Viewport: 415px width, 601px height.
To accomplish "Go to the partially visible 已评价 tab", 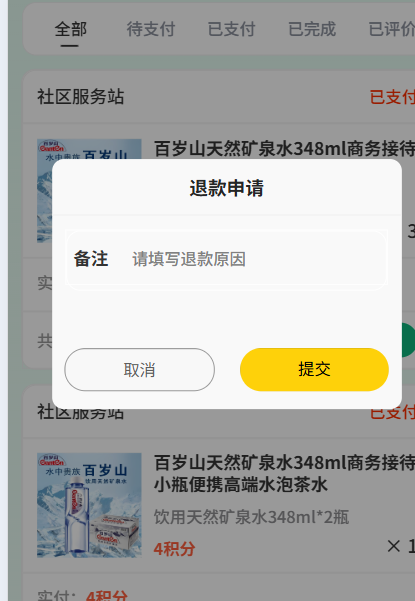I will click(392, 30).
